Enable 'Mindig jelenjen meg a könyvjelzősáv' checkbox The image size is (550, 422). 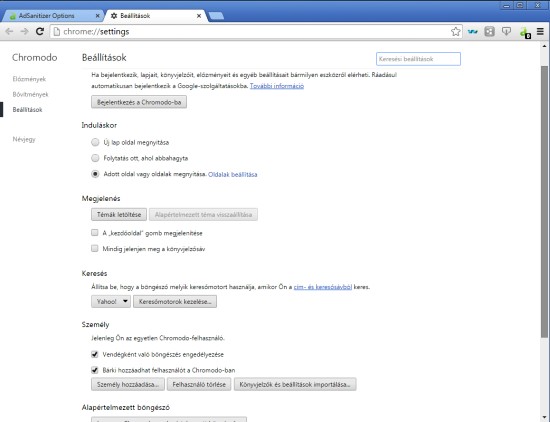[x=94, y=248]
